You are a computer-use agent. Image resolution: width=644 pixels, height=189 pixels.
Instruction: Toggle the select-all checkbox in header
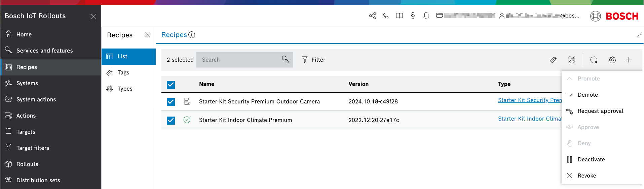[x=171, y=85]
